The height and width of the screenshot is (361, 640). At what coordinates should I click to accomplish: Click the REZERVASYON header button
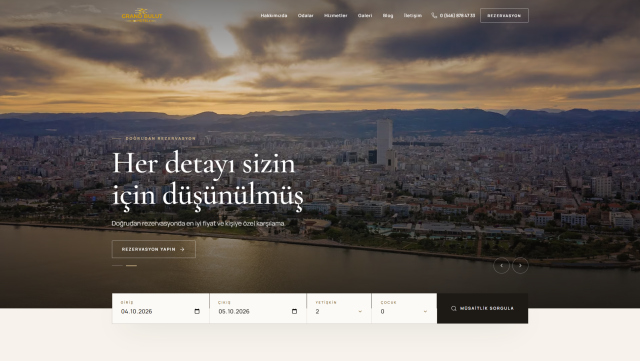pyautogui.click(x=504, y=16)
